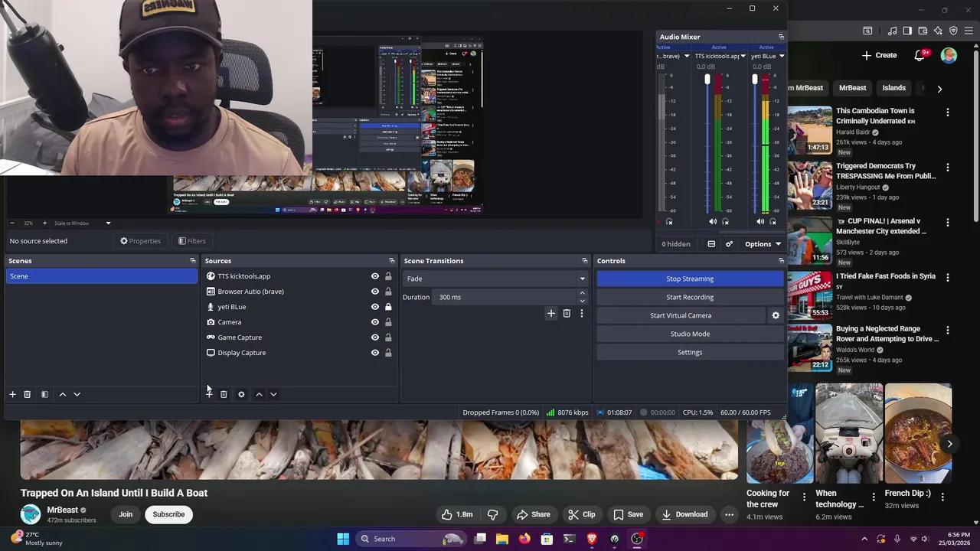
Task: Add a new scene in Scenes panel
Action: pos(12,394)
